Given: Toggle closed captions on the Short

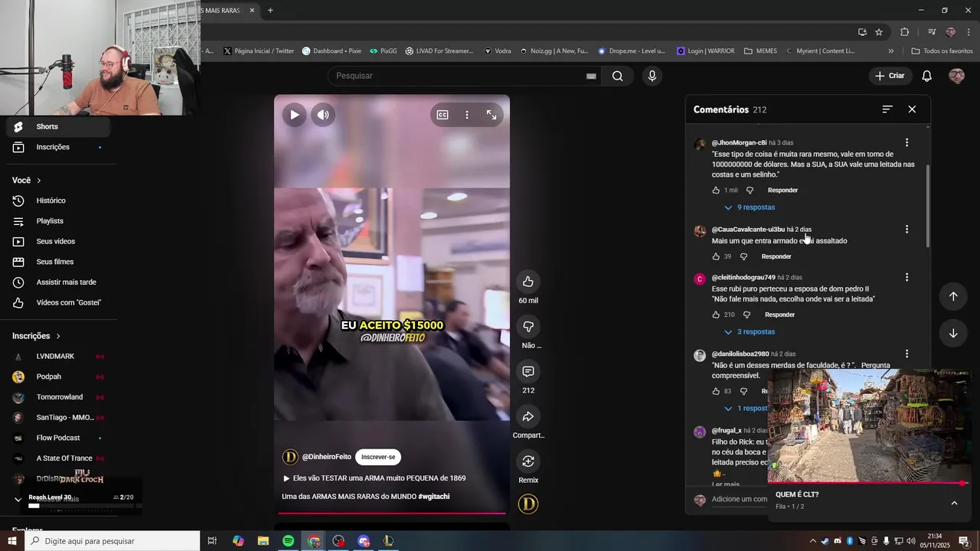Looking at the screenshot, I should 443,115.
